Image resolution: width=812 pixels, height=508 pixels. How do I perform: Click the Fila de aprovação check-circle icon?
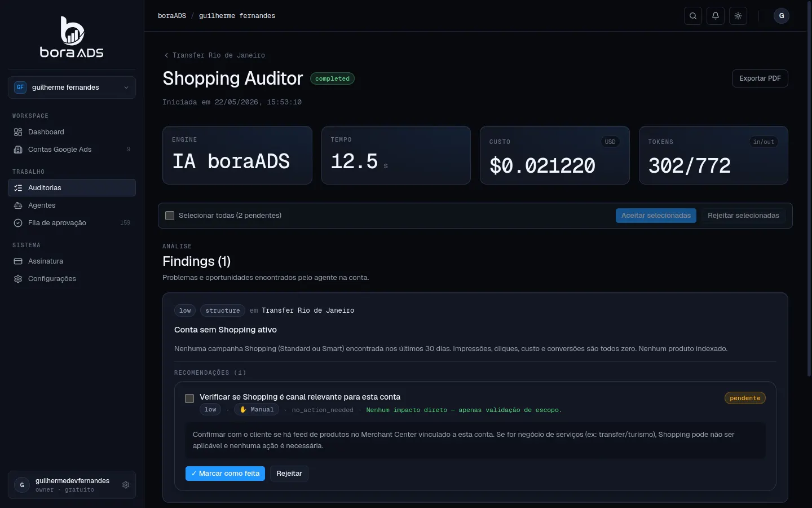[18, 223]
